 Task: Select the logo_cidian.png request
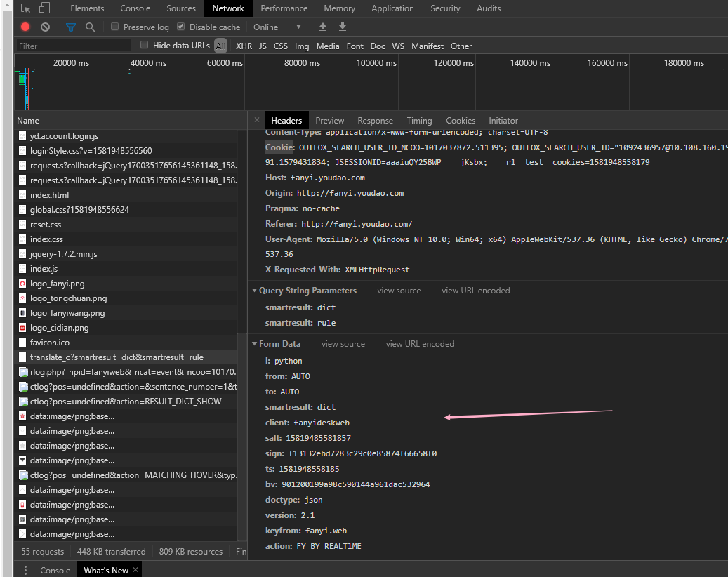point(126,328)
